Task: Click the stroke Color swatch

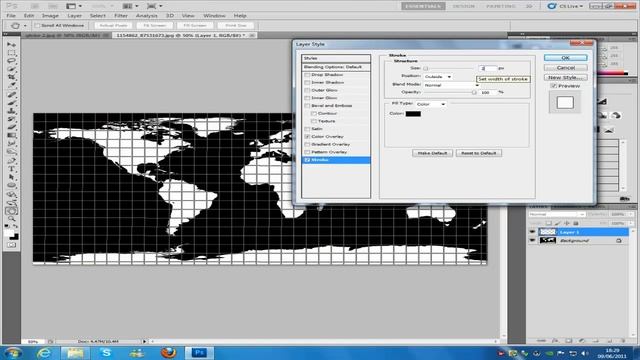Action: (413, 114)
